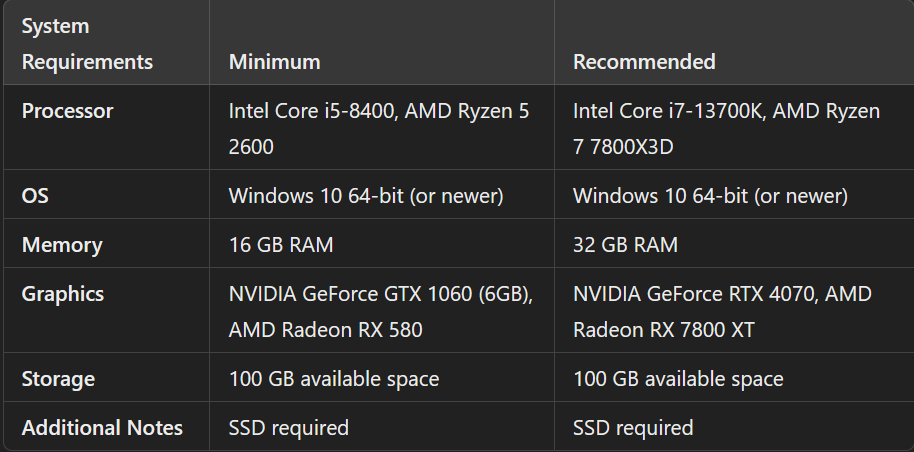
Task: Click the recommended Windows 10 64-bit cell
Action: point(710,196)
